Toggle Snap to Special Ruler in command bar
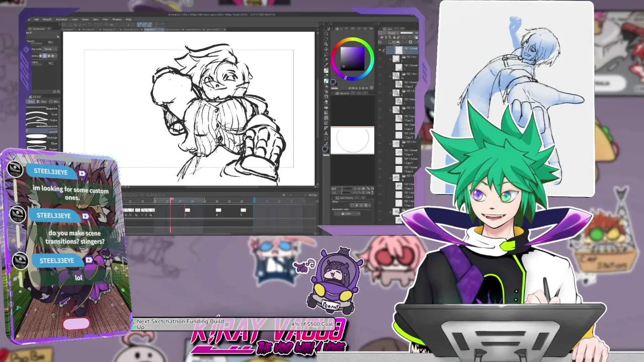Screen dimensions: 644x362 tap(144, 25)
